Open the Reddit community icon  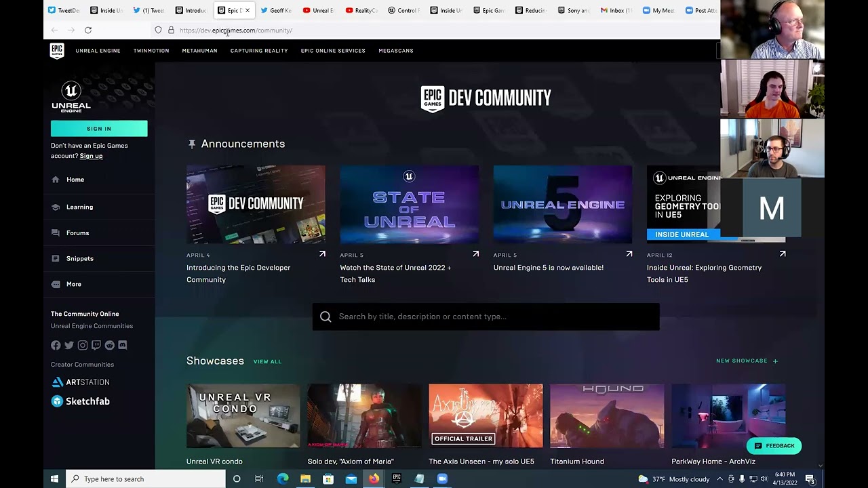[110, 345]
